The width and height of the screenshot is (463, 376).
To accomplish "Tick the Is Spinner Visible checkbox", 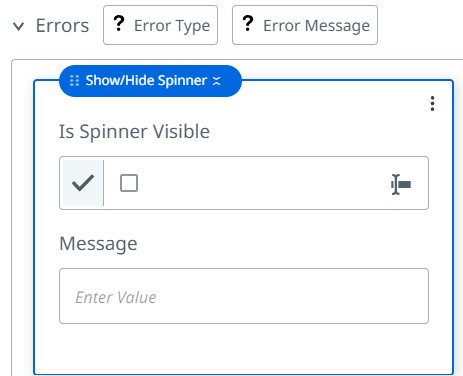I will (129, 183).
